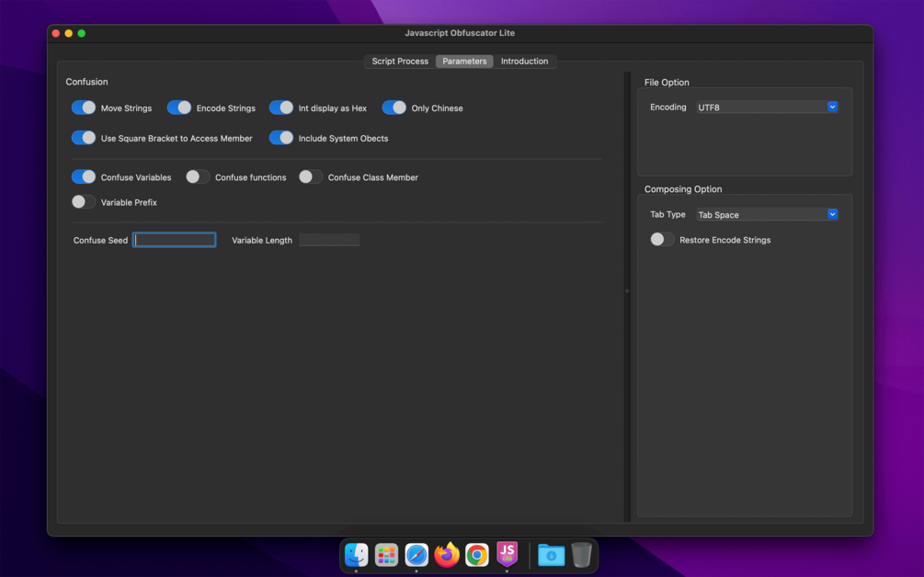Switch off Only Chinese option

pos(394,107)
